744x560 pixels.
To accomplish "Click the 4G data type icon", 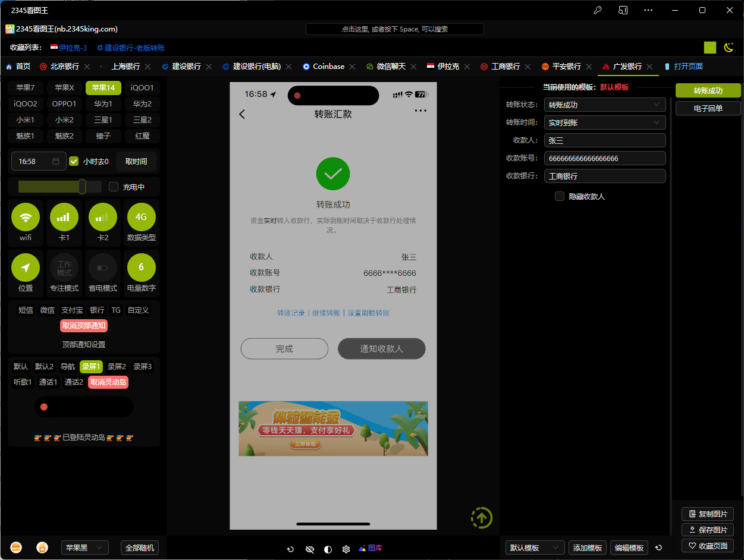I will click(x=141, y=218).
